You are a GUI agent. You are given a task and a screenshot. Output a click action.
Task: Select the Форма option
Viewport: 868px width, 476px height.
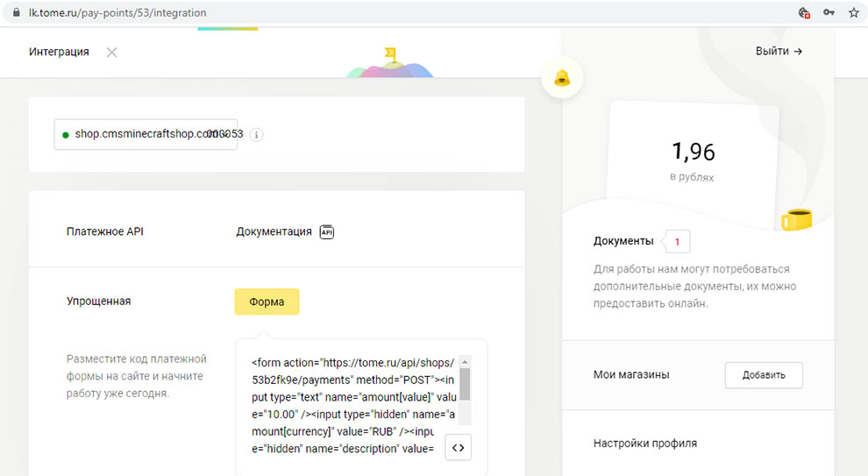[267, 302]
